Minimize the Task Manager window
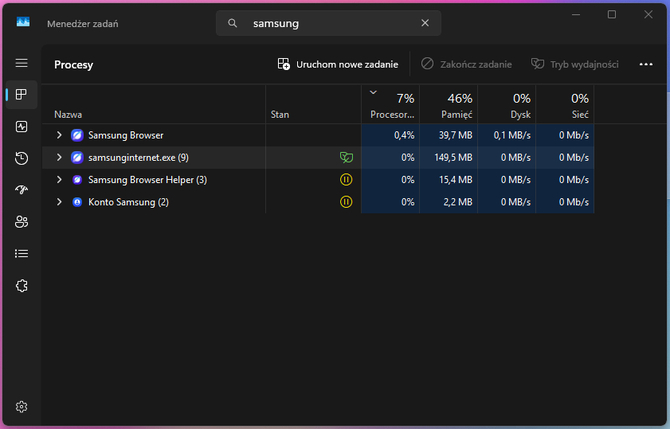Screen dimensions: 670x429 576,15
